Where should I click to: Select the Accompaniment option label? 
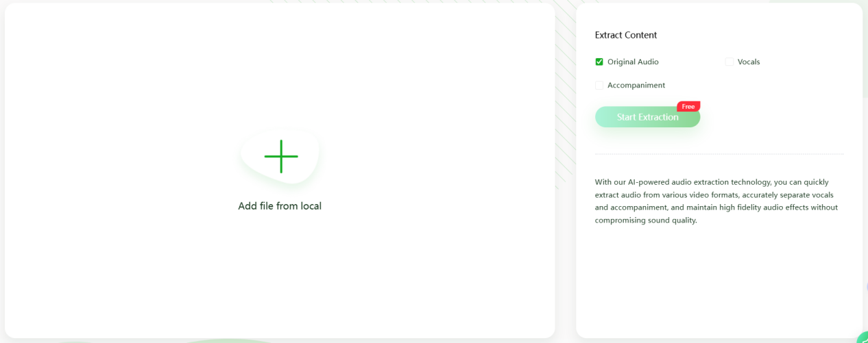pos(636,85)
